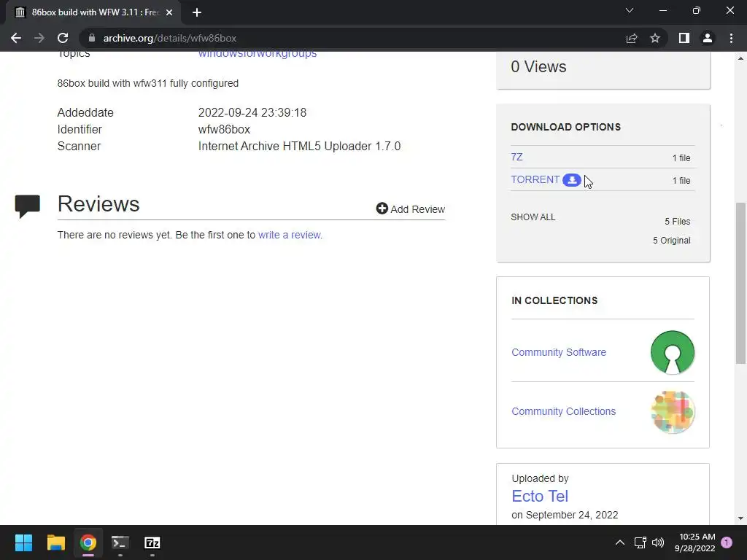Open File Explorer from the taskbar

(55, 542)
